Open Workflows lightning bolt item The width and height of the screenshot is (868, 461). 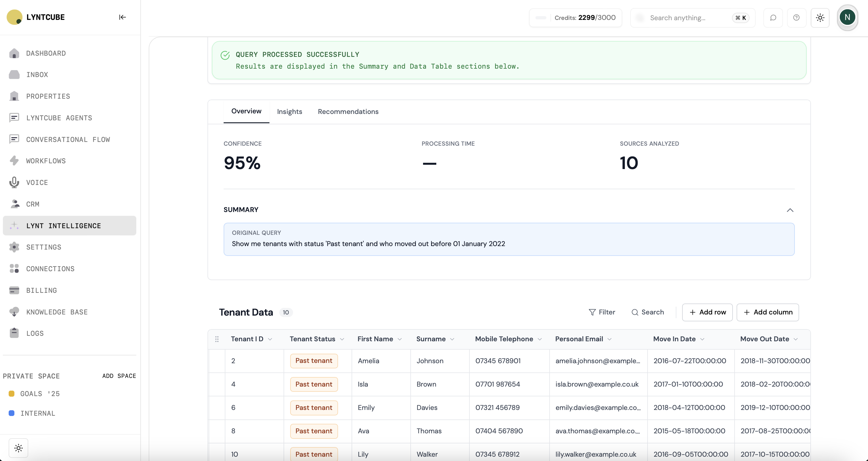(46, 161)
